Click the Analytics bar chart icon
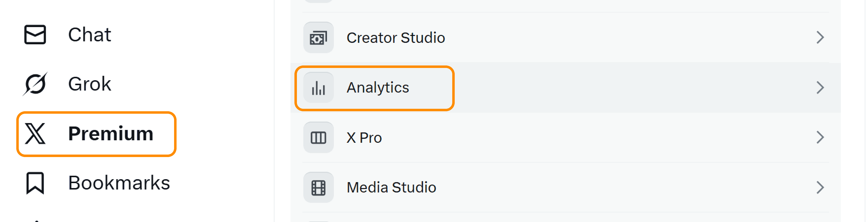 tap(318, 88)
